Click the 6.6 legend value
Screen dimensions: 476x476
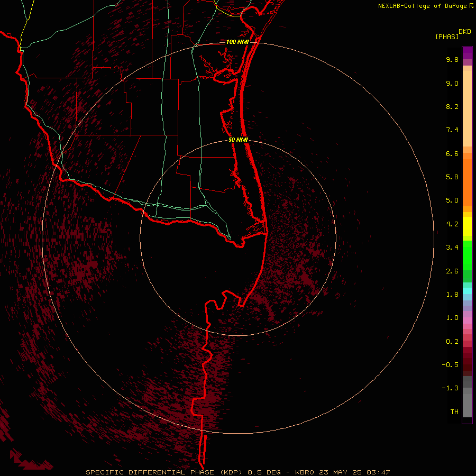click(452, 153)
